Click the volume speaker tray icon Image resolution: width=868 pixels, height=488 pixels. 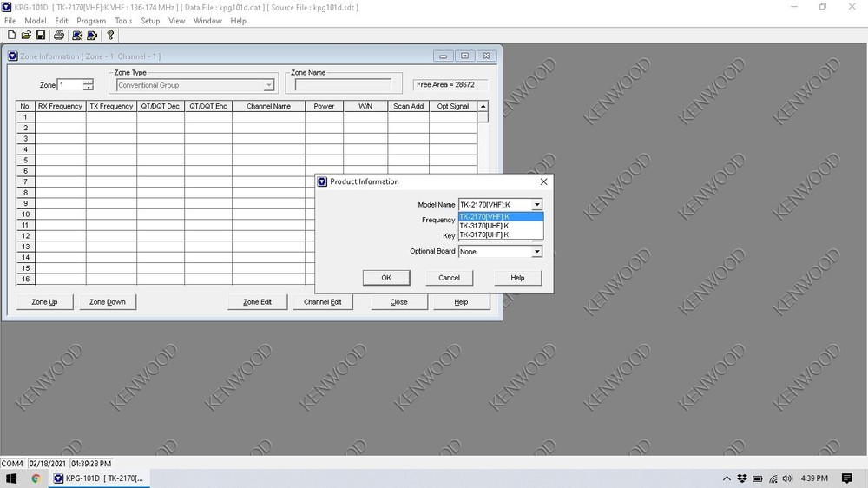coord(788,478)
